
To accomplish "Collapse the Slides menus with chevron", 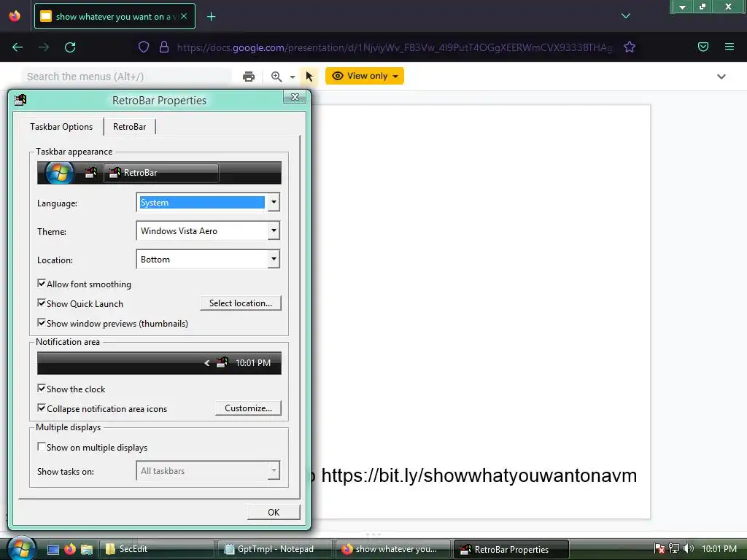I will pyautogui.click(x=721, y=76).
